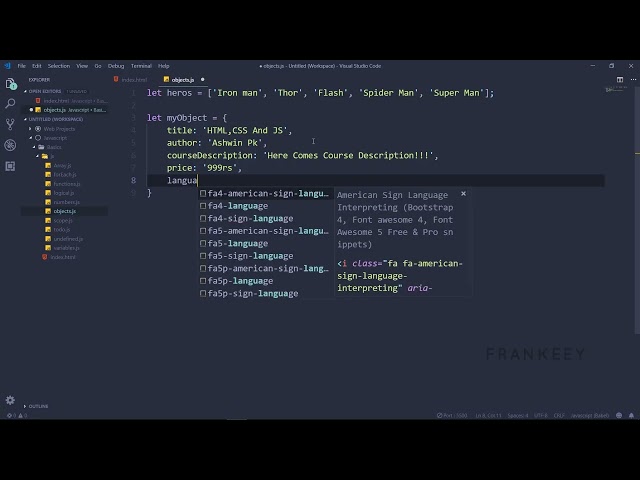
Task: Select the fa5p-sign-language suggestion
Action: 265,293
